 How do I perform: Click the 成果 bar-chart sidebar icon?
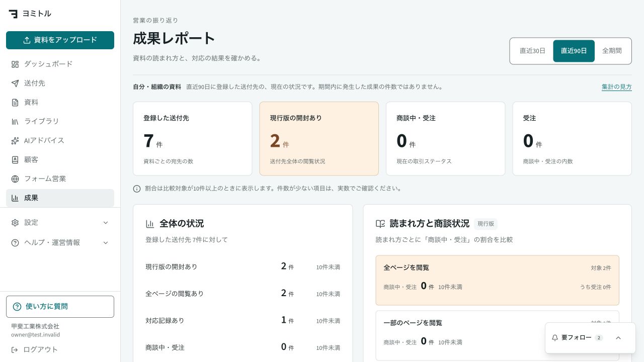coord(15,198)
